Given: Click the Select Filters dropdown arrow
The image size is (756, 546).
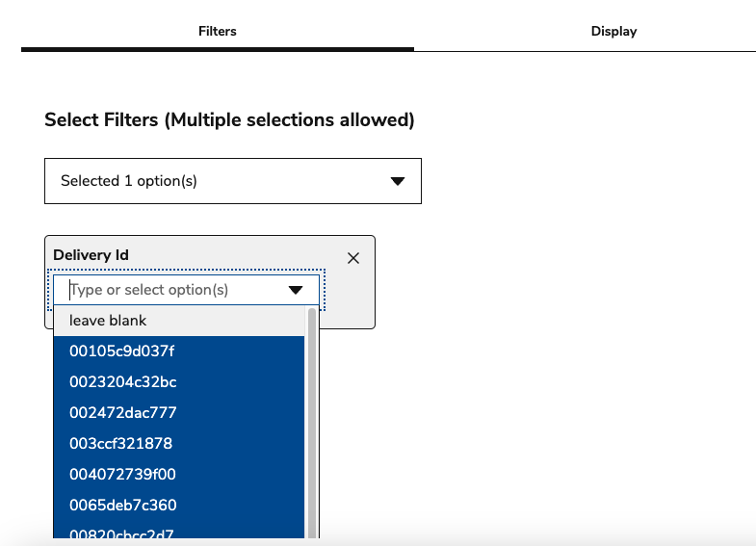Looking at the screenshot, I should (x=397, y=181).
